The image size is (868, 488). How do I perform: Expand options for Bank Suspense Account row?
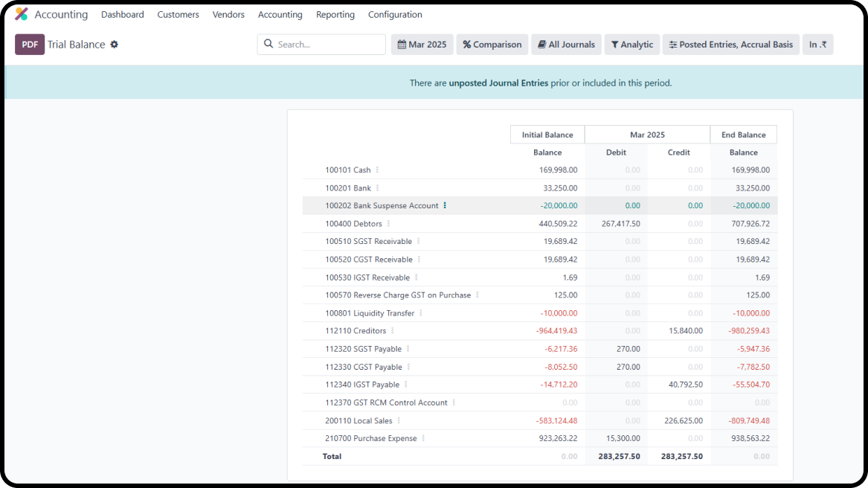click(444, 205)
